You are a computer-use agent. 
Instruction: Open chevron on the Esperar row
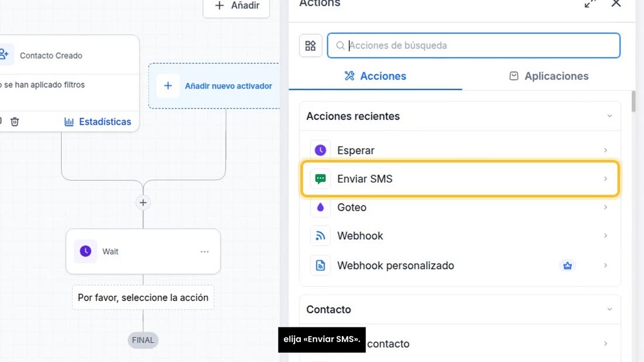pos(605,151)
